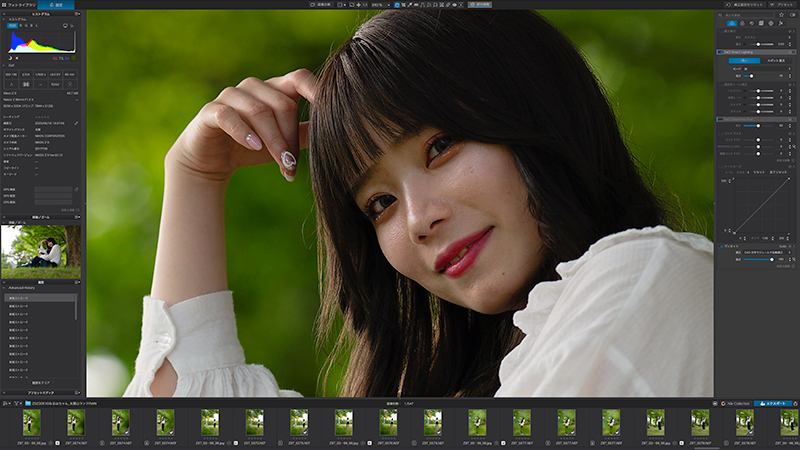Select the Geometry palette icon
This screenshot has height=450, width=800.
point(761,23)
